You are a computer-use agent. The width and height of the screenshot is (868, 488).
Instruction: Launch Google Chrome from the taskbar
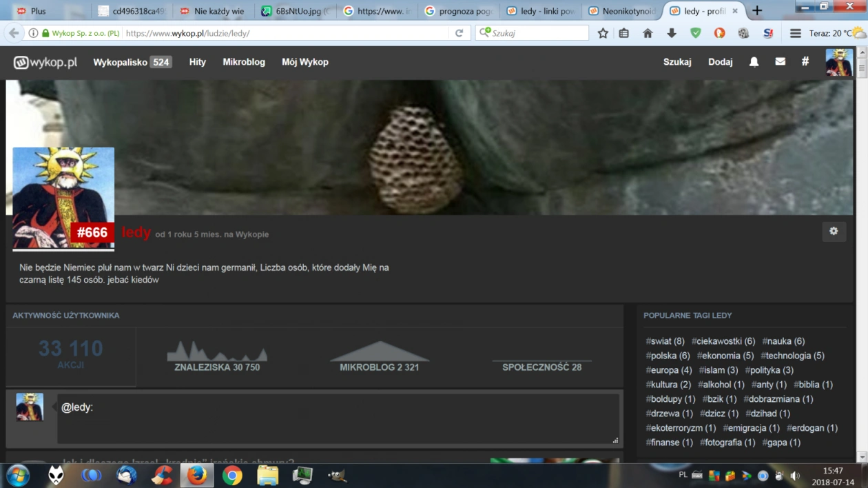pos(232,476)
